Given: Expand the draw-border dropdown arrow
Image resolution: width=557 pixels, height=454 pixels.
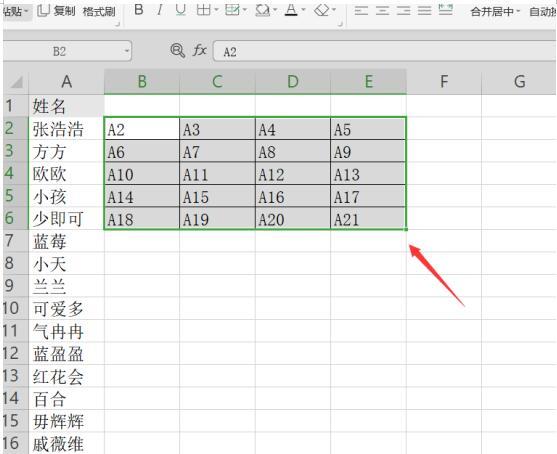Looking at the screenshot, I should (244, 10).
